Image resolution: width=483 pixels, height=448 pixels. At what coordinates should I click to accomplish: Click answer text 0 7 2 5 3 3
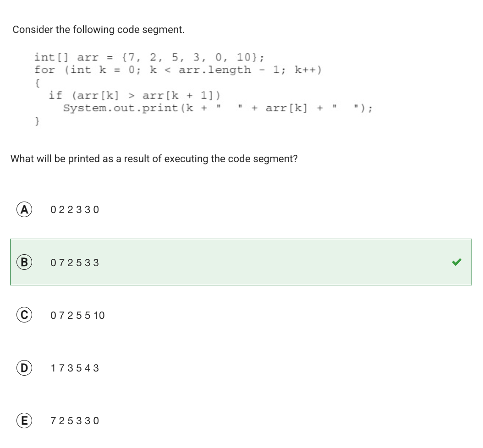(75, 262)
